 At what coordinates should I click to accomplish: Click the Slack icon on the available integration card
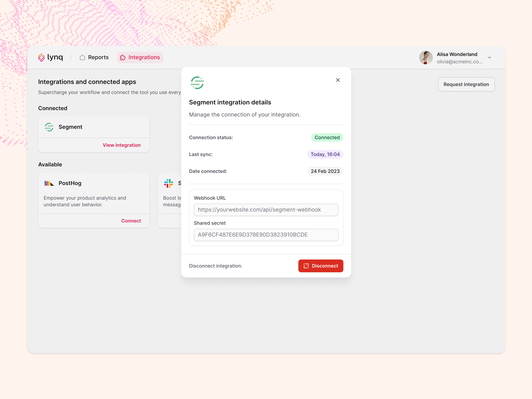(168, 183)
